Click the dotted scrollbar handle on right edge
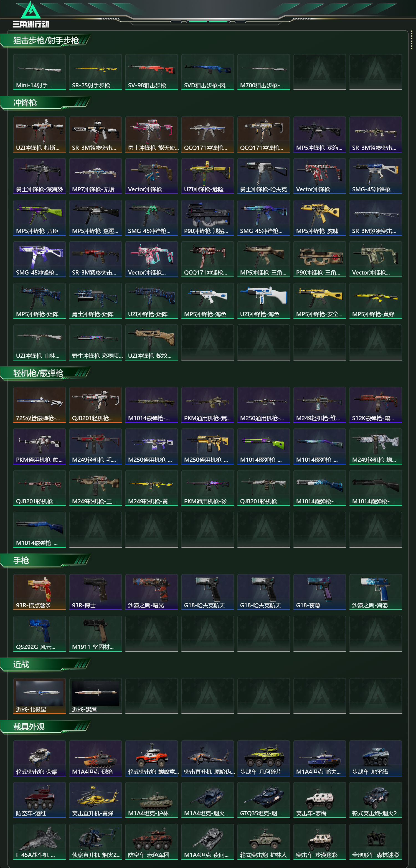416x868 pixels. pos(412,40)
